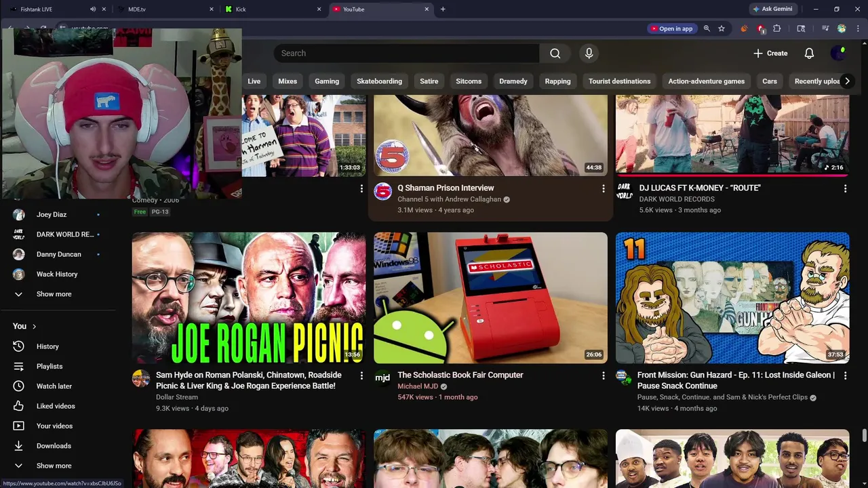Open Chrome three-dot menu
Image resolution: width=868 pixels, height=488 pixels.
[857, 28]
